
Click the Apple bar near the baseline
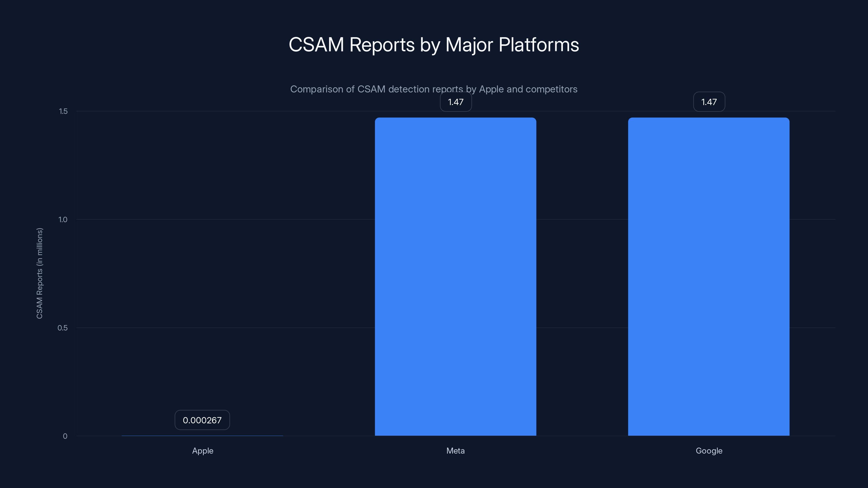pyautogui.click(x=202, y=435)
